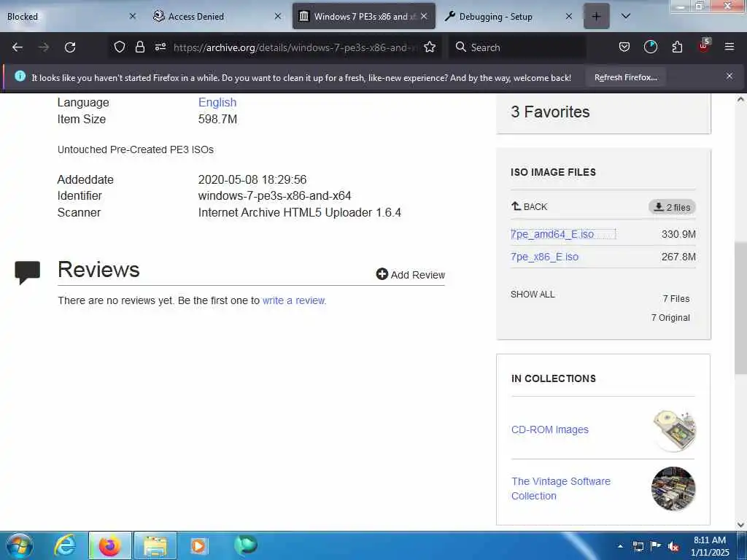Reload the current page
The height and width of the screenshot is (560, 747).
(70, 47)
